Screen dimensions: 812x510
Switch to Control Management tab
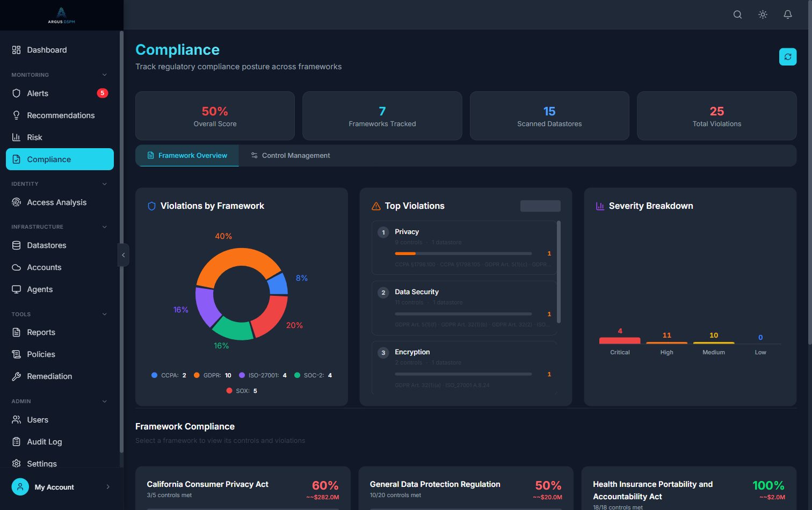pyautogui.click(x=291, y=156)
